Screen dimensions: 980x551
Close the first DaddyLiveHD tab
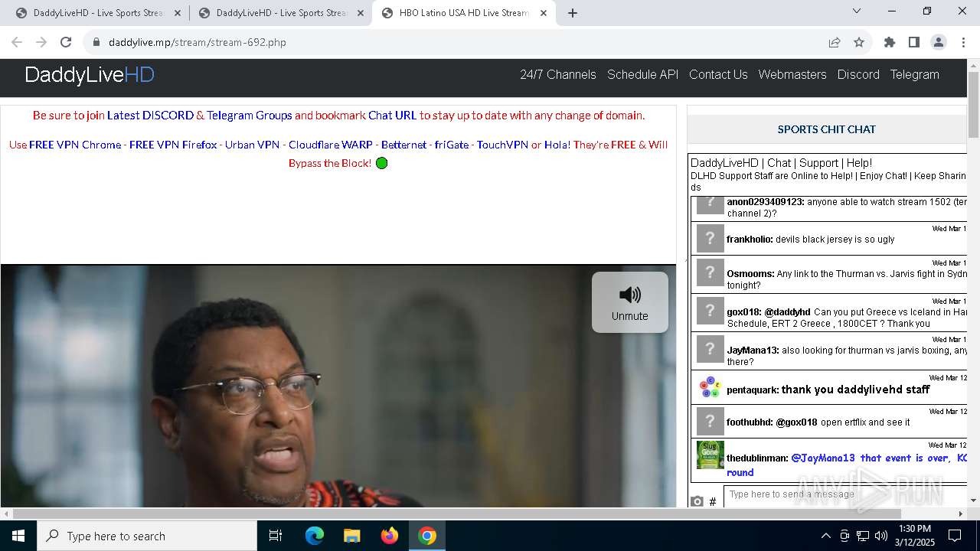(x=178, y=13)
